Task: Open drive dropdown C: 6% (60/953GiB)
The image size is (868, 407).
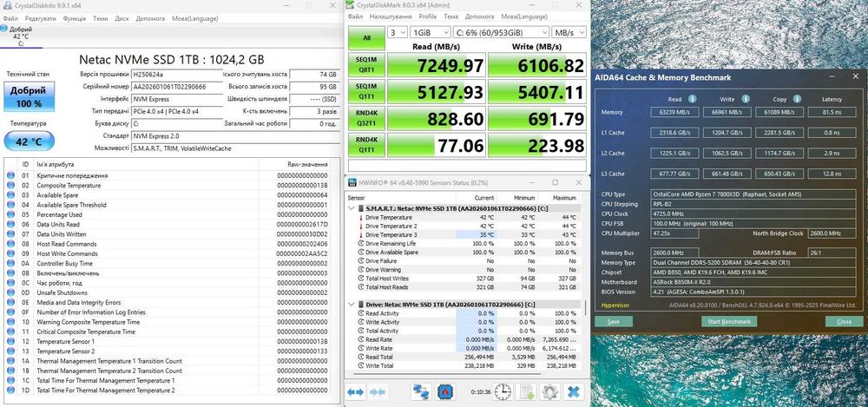Action: [x=501, y=33]
